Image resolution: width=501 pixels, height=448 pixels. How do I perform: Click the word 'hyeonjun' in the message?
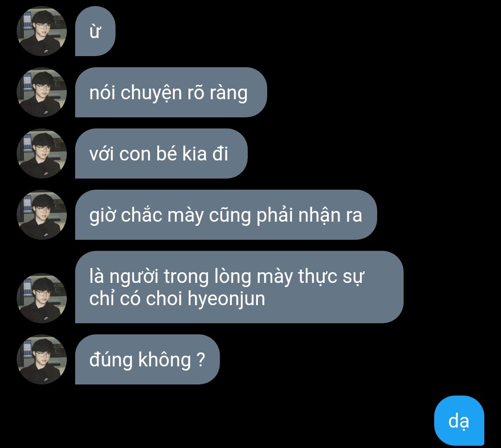tap(226, 300)
